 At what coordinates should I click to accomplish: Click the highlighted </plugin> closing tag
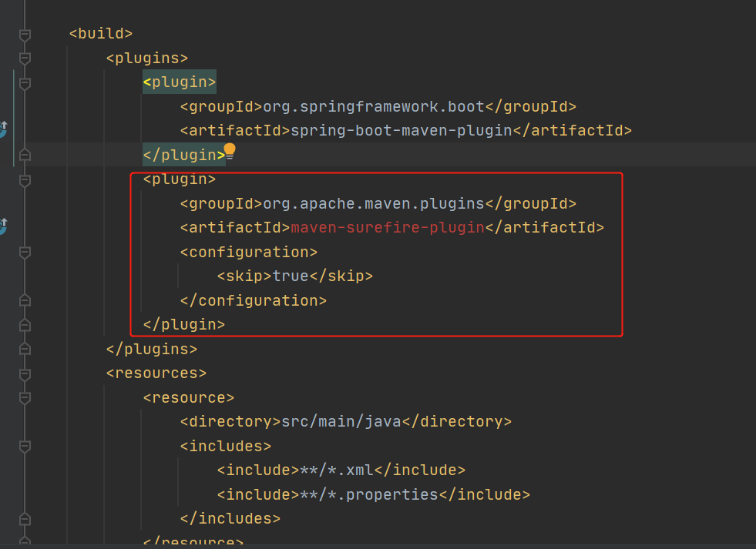pos(183,154)
